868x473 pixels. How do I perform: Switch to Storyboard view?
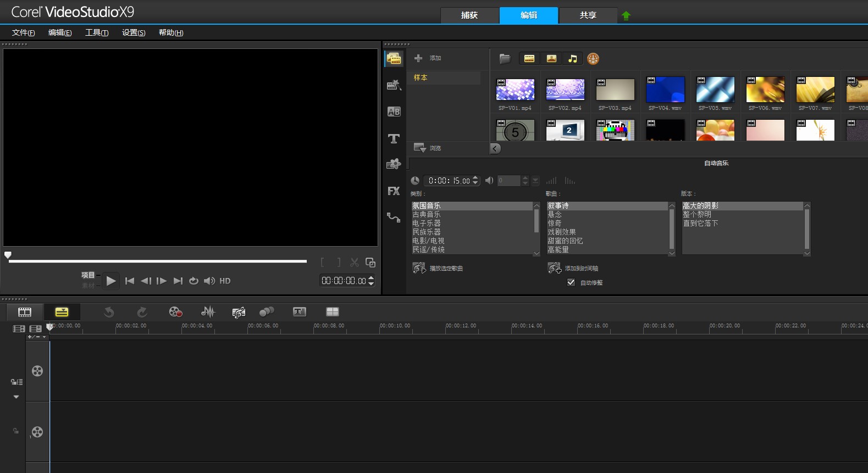click(25, 312)
